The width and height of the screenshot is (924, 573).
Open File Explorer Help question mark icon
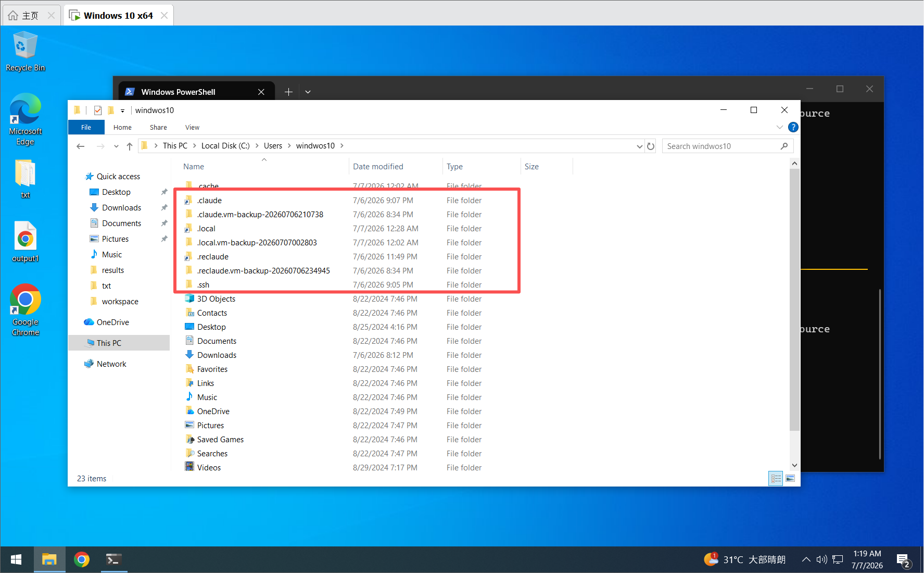[793, 127]
